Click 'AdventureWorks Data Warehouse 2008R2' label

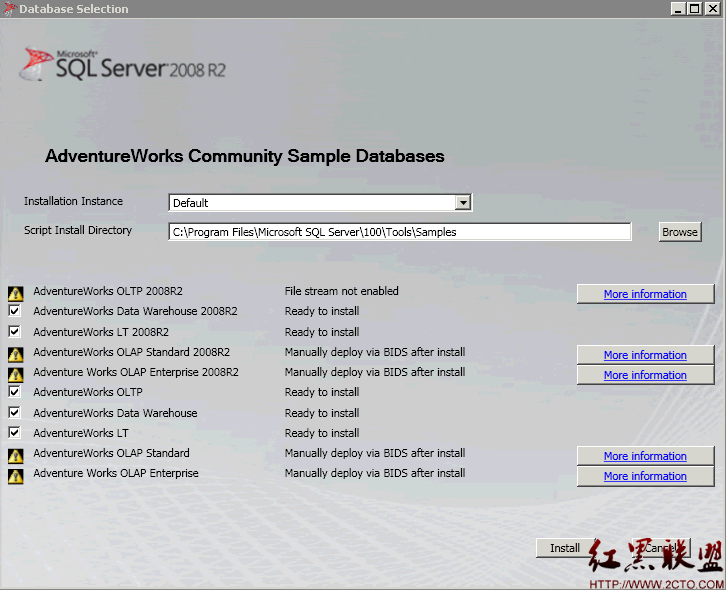(135, 311)
